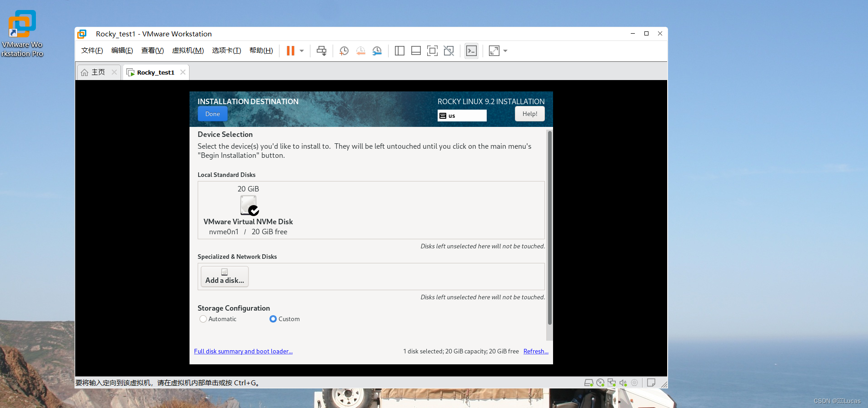Screen dimensions: 868x408
Task: Click the blue Done button
Action: pyautogui.click(x=213, y=114)
